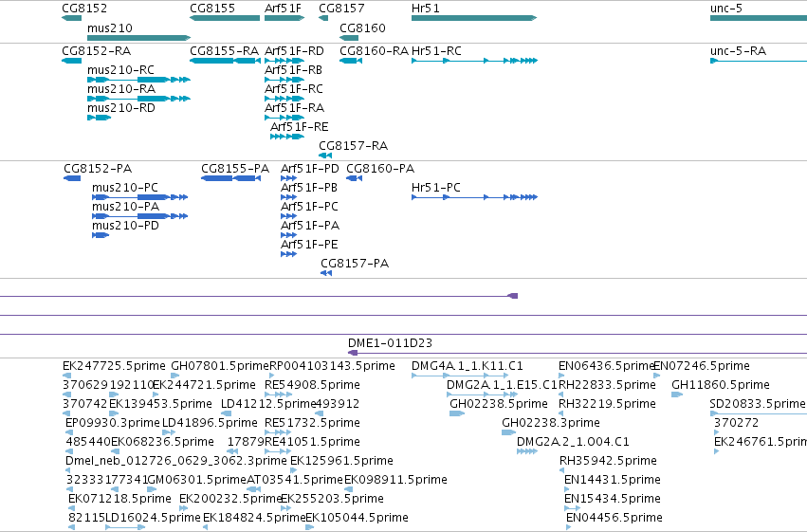807x532 pixels.
Task: Select the LD41896.5prime EST
Action: pos(169,432)
